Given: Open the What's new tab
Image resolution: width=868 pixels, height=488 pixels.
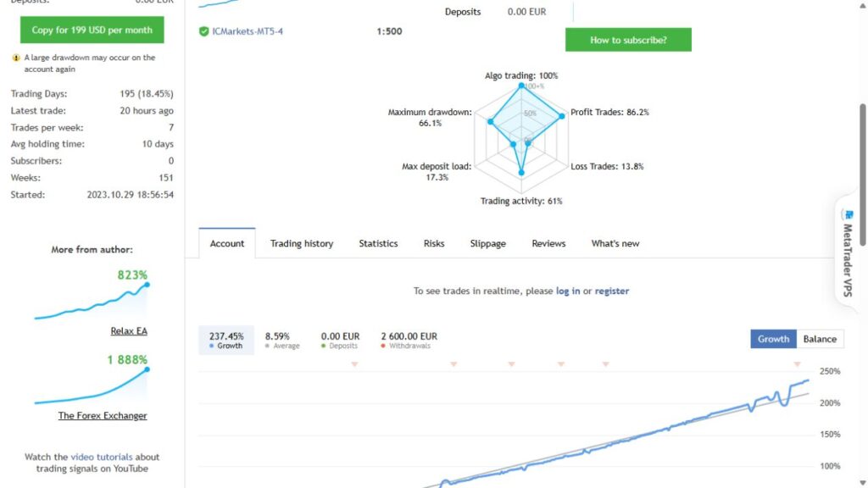Looking at the screenshot, I should pyautogui.click(x=615, y=243).
